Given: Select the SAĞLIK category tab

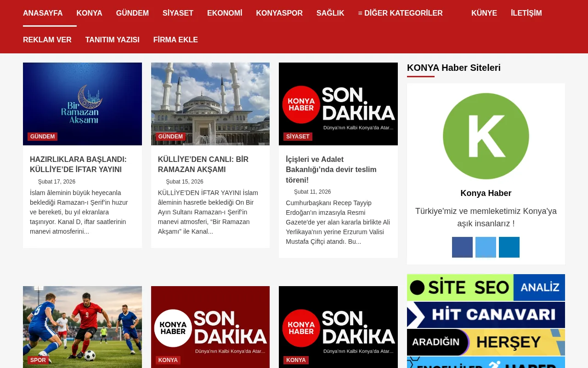Looking at the screenshot, I should [x=330, y=13].
